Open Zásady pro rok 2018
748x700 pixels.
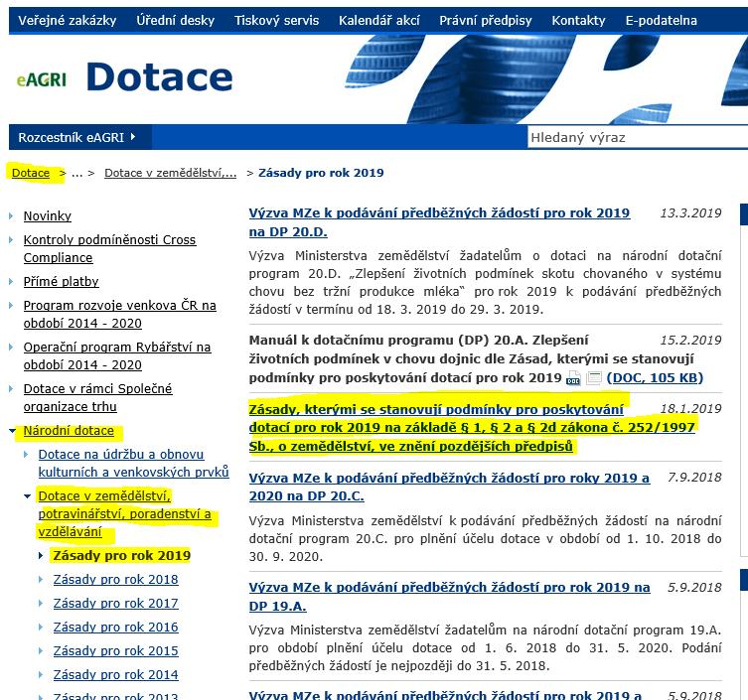[x=115, y=579]
